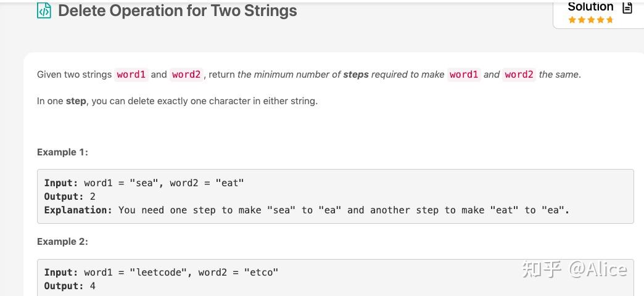Click the second word2 code tag in the sentence
Image resolution: width=644 pixels, height=296 pixels.
click(x=519, y=75)
